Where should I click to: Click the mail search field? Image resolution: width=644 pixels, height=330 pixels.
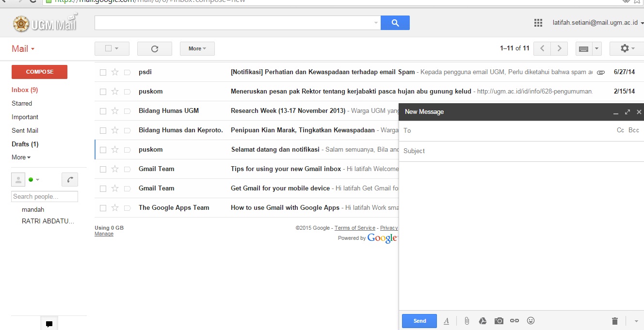pos(234,23)
